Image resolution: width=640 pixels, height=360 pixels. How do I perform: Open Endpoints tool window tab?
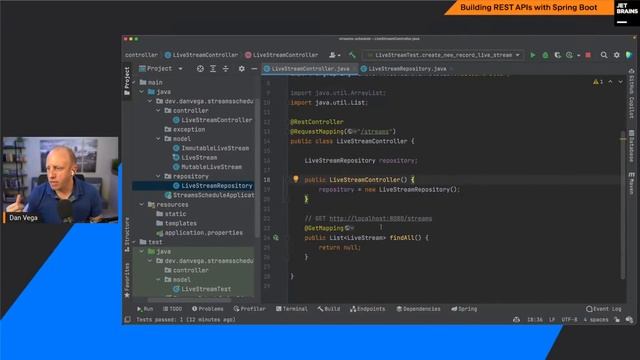click(367, 309)
